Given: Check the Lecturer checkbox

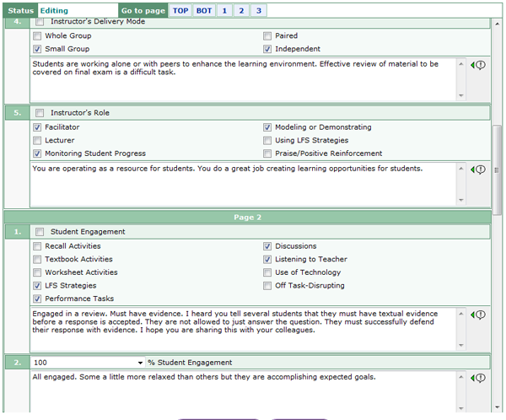Looking at the screenshot, I should (37, 141).
